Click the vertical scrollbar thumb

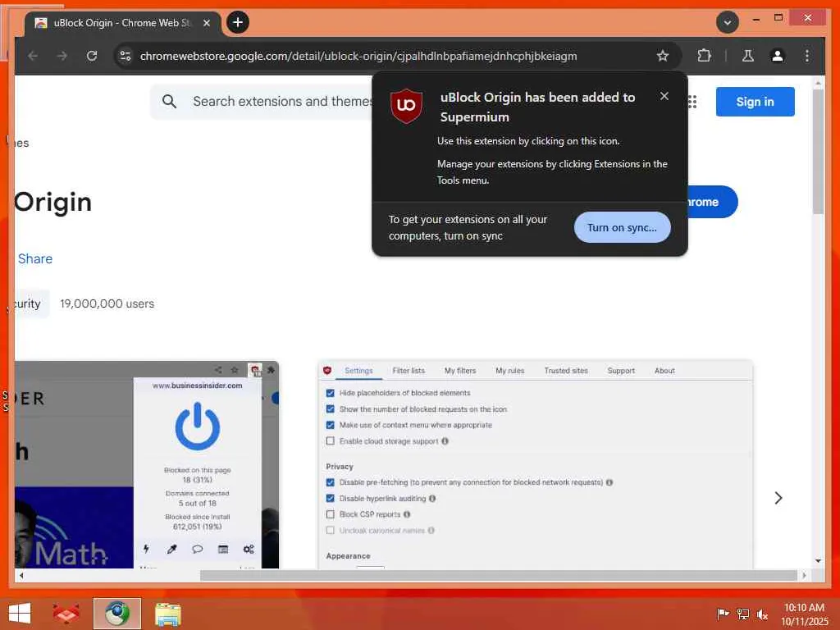pyautogui.click(x=818, y=152)
